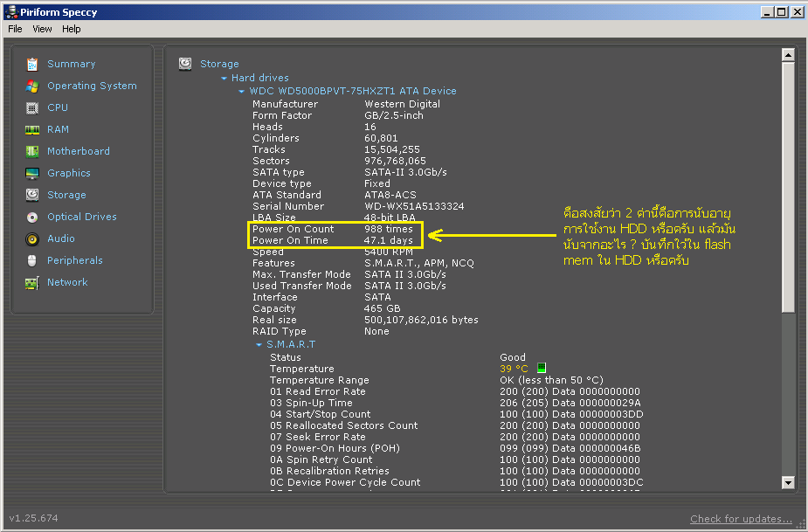Click the Audio speaker icon
This screenshot has width=808, height=532.
coord(32,238)
